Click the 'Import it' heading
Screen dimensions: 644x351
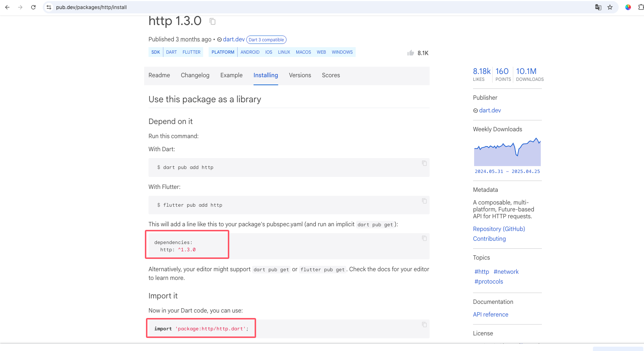pos(163,296)
